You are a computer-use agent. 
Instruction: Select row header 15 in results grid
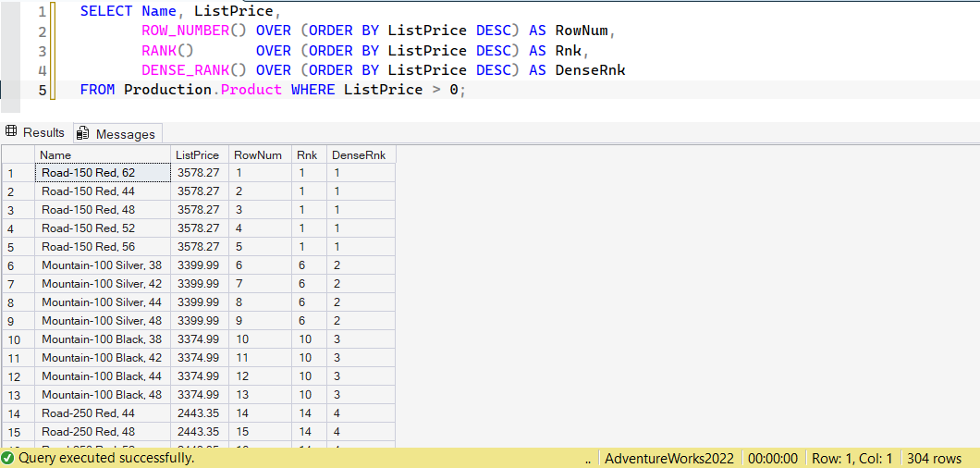(x=18, y=432)
